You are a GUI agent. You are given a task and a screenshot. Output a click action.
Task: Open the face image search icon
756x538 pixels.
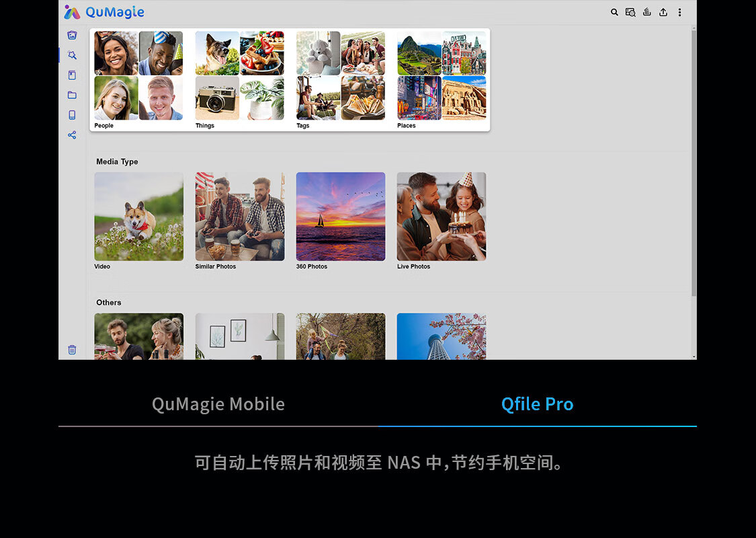click(630, 12)
